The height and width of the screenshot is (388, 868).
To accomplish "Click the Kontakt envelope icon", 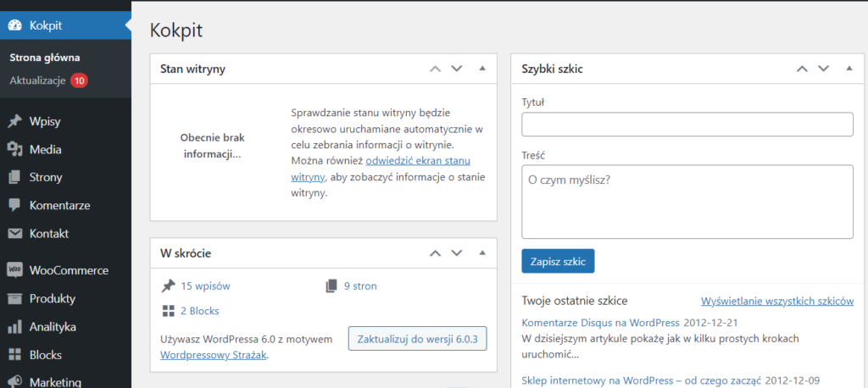I will pos(14,234).
